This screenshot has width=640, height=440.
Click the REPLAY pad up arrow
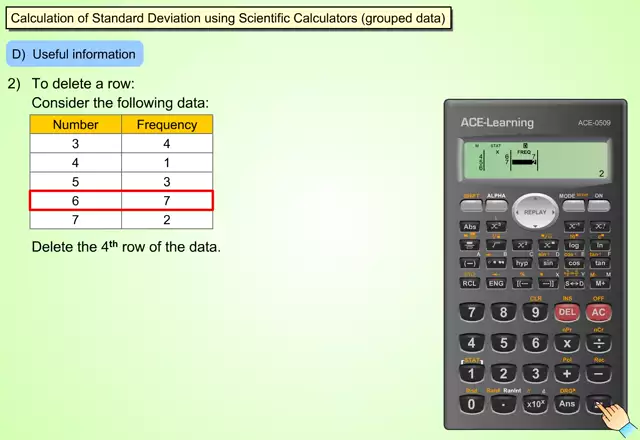coord(535,198)
